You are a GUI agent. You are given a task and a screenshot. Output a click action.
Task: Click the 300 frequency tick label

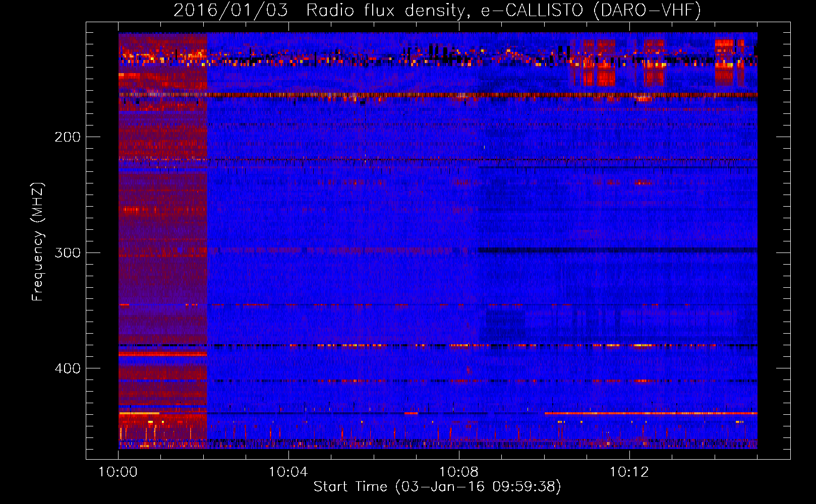(68, 253)
